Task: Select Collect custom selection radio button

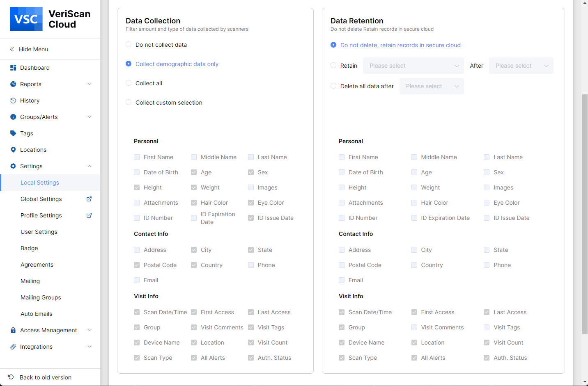Action: 129,102
